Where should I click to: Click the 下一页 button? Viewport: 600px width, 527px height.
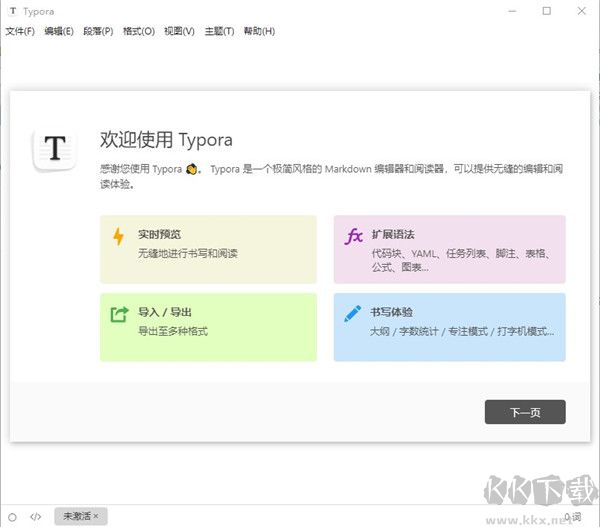point(525,412)
